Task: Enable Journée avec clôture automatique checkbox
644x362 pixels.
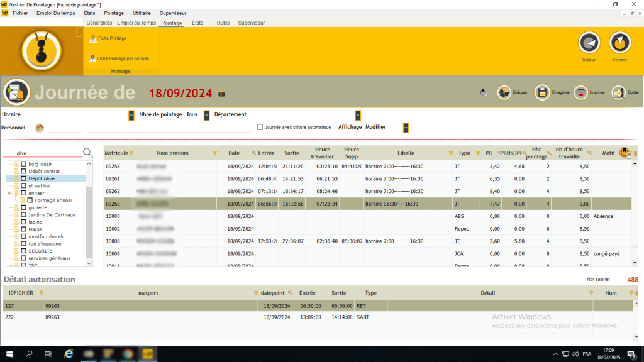Action: click(x=260, y=127)
